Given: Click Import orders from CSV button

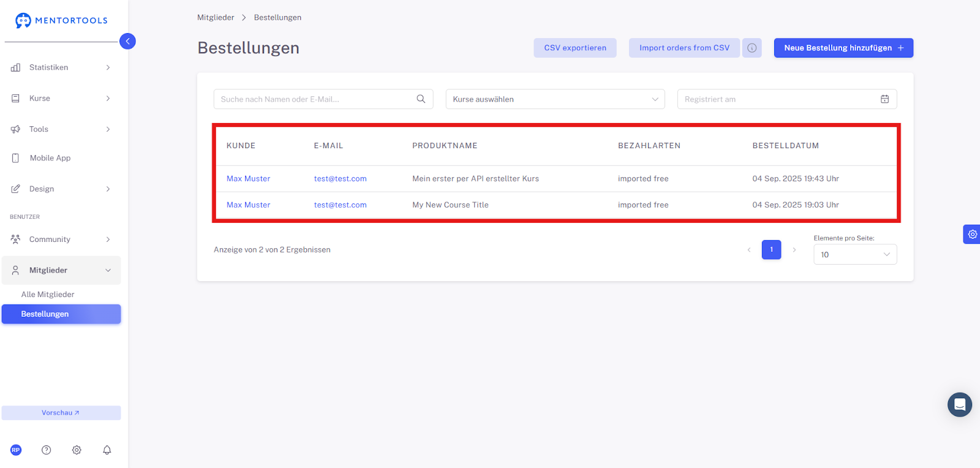Looking at the screenshot, I should tap(684, 48).
